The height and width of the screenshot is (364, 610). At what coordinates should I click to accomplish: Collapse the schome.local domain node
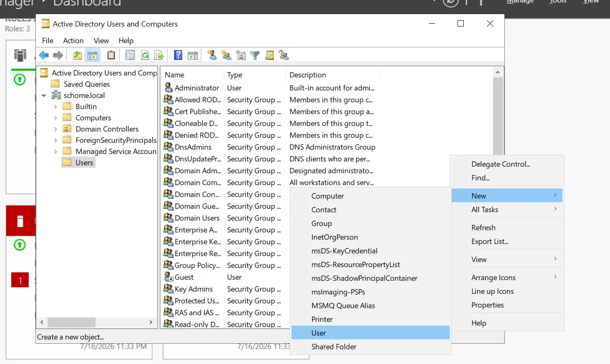tap(44, 95)
